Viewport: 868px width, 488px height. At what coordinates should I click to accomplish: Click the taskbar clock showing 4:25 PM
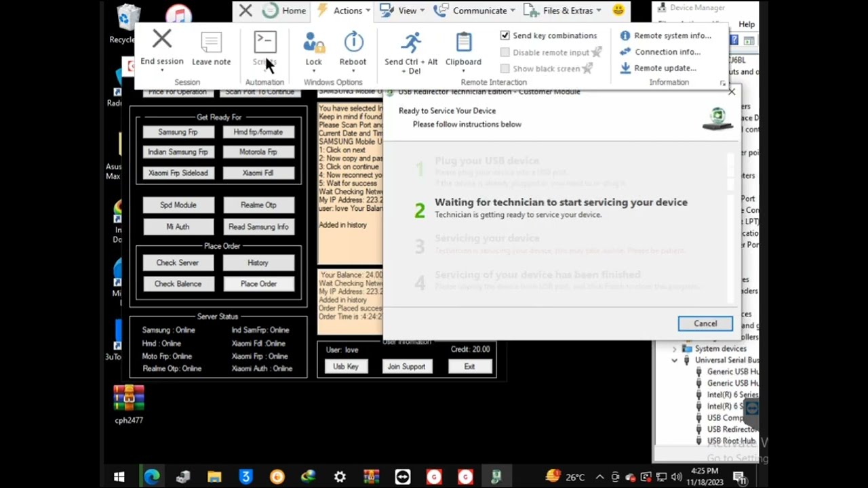coord(705,476)
